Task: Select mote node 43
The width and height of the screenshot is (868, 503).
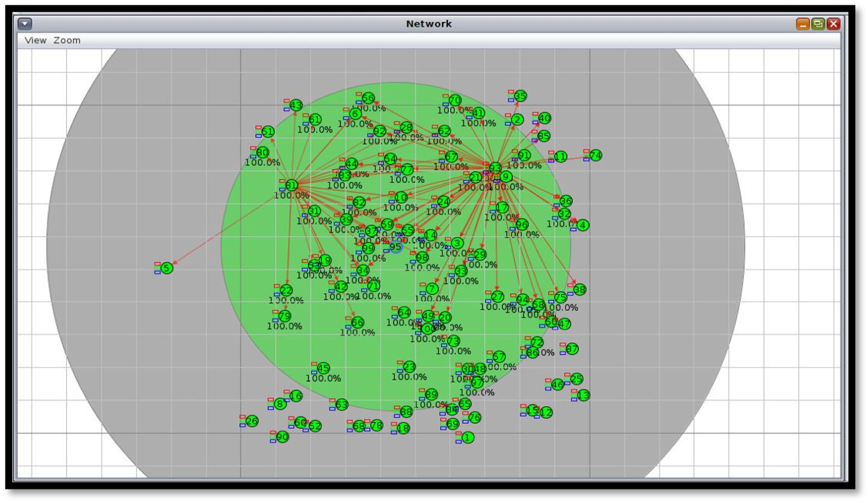Action: [296, 106]
